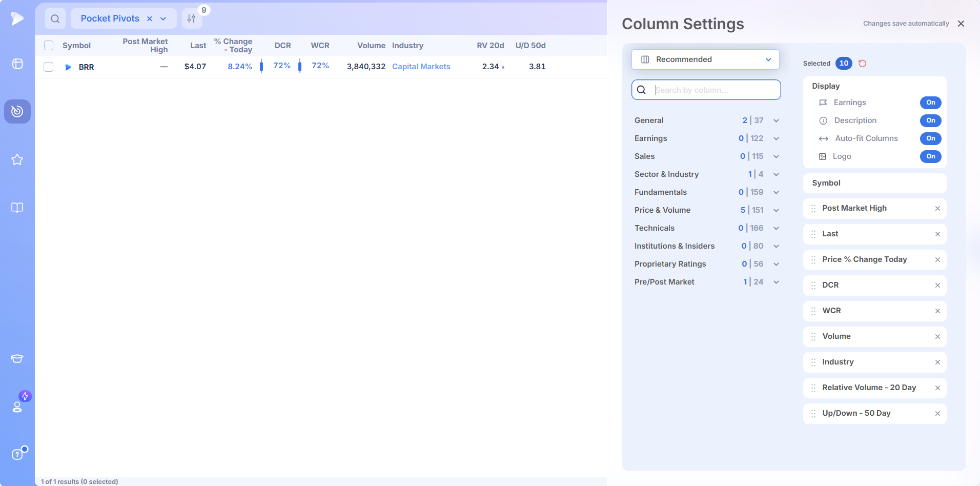This screenshot has height=486, width=980.
Task: Check the select-all checkbox in table header
Action: [x=49, y=46]
